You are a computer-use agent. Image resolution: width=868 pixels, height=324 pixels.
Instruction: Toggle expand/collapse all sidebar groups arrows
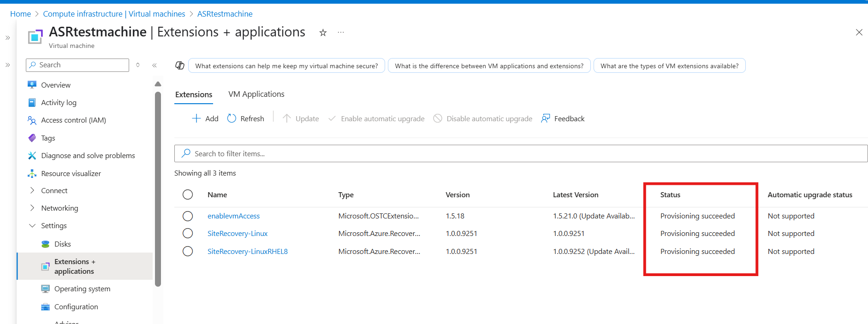click(x=138, y=65)
